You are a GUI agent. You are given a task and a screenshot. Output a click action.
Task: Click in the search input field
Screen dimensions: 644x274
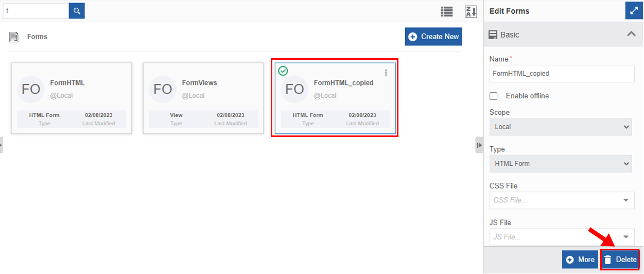pos(36,10)
